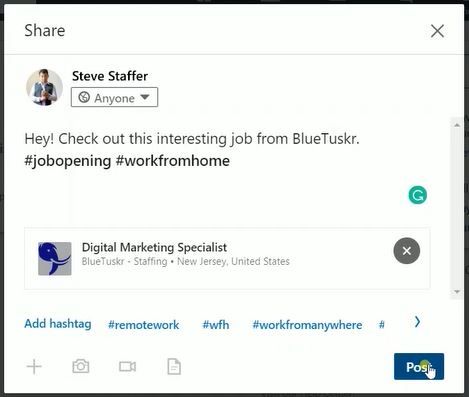The width and height of the screenshot is (469, 397).
Task: Click the BlueTuskr elephant logo
Action: click(55, 259)
